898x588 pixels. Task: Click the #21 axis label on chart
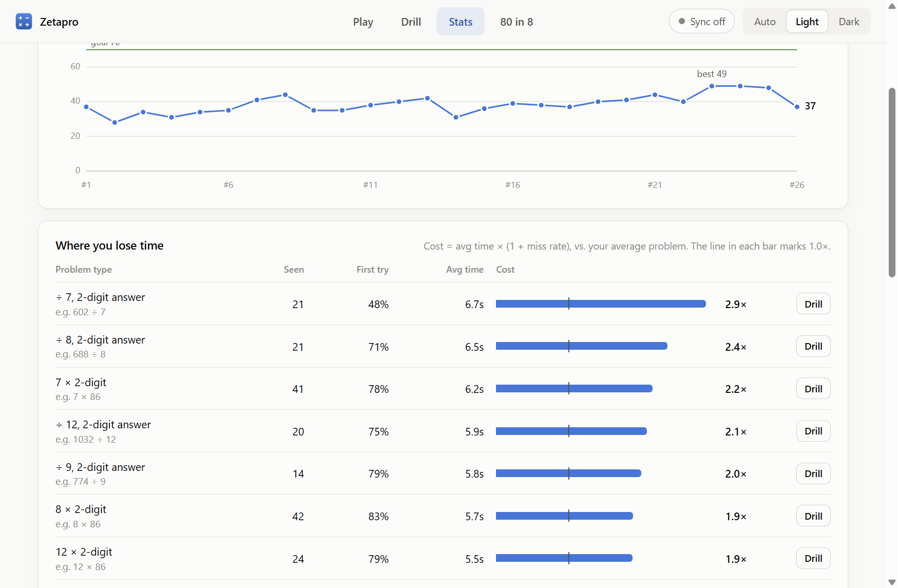655,185
